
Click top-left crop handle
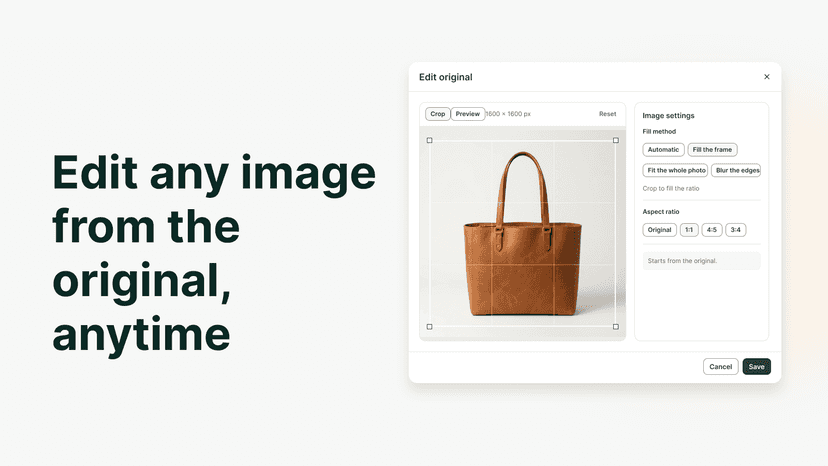429,141
